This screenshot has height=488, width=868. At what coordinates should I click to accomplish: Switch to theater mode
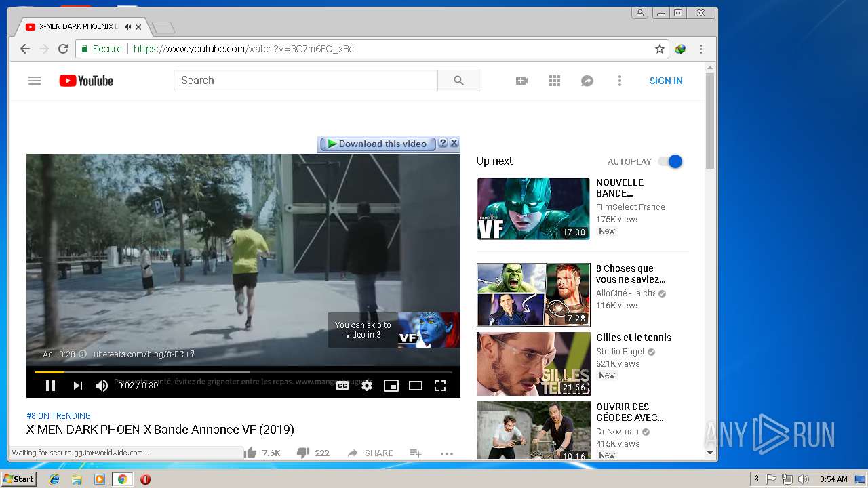[416, 386]
